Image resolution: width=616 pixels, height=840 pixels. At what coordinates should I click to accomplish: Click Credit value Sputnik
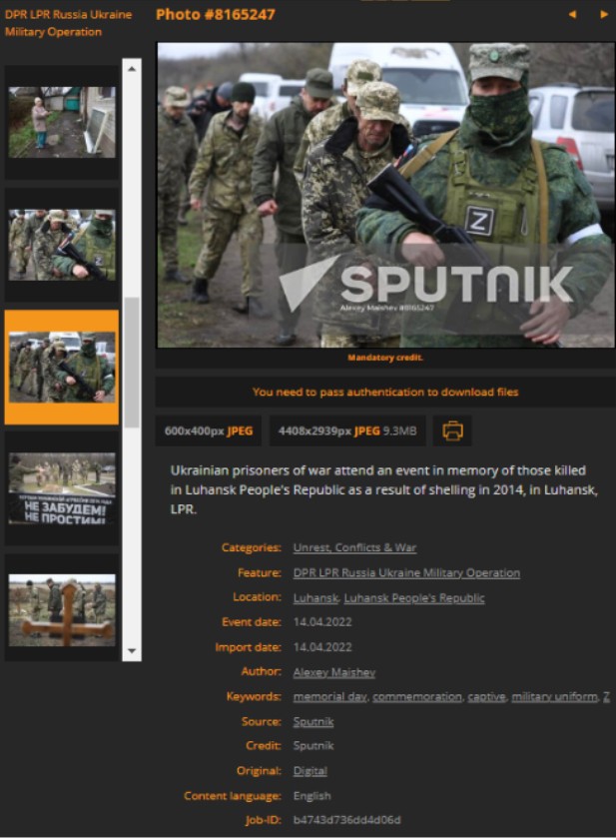click(x=313, y=746)
